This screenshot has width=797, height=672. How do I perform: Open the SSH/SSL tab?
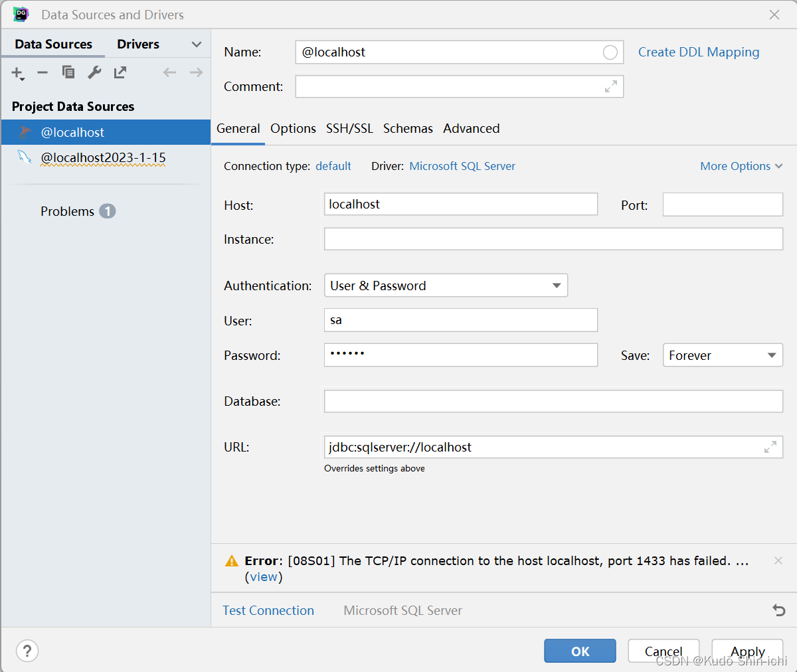pos(349,129)
